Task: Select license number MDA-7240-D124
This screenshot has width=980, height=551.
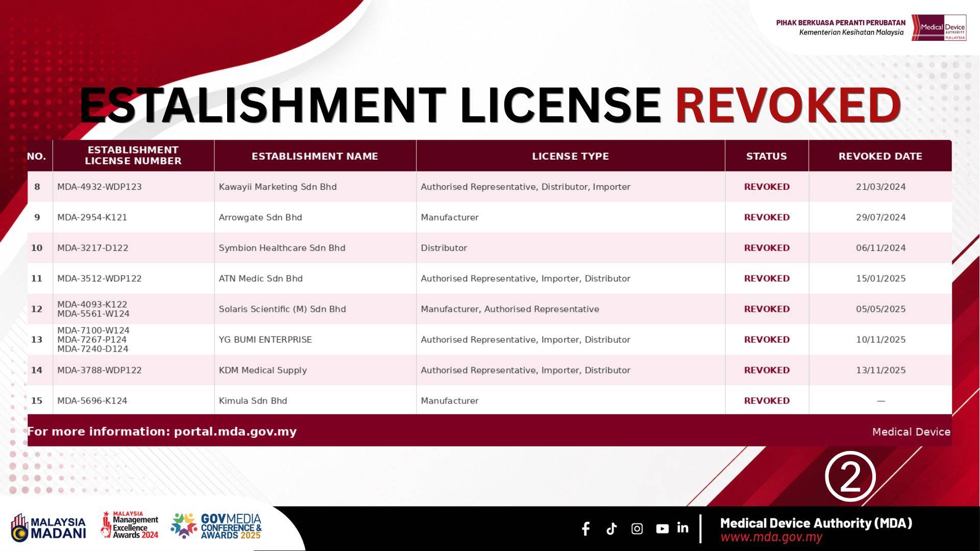Action: coord(93,349)
